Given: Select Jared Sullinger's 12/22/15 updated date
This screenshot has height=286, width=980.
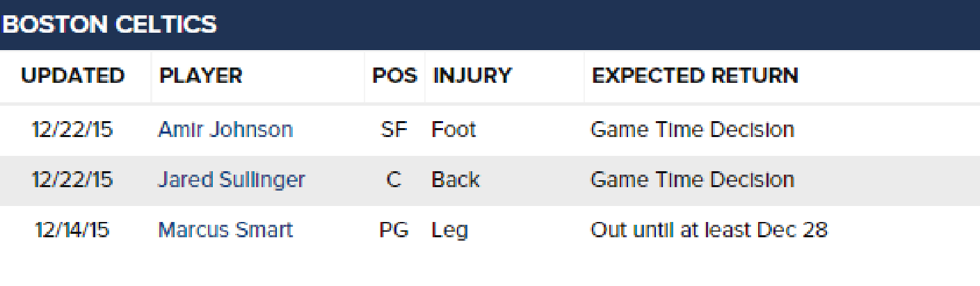Looking at the screenshot, I should coord(72,180).
